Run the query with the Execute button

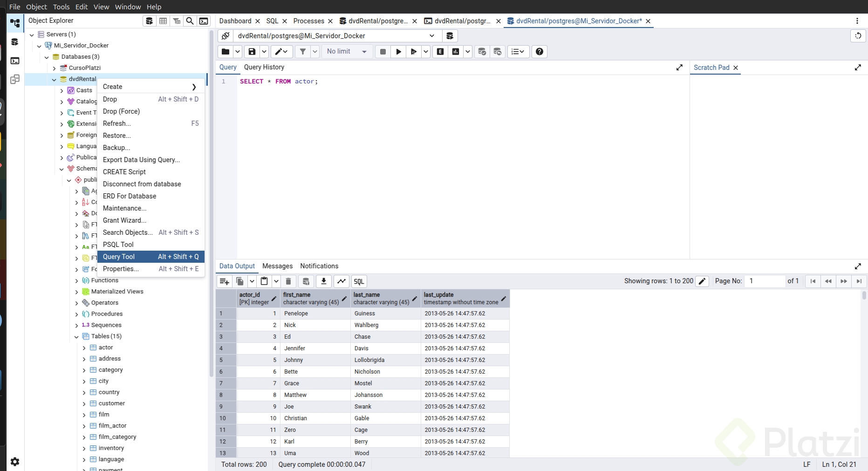398,52
